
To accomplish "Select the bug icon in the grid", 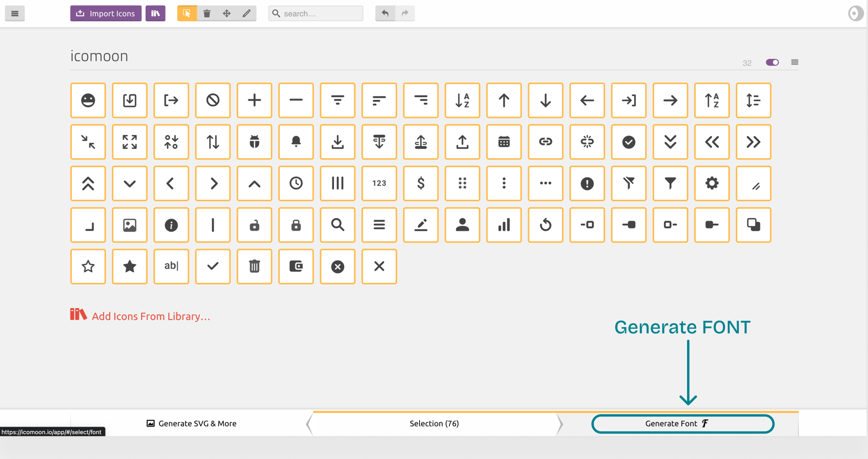I will 255,142.
